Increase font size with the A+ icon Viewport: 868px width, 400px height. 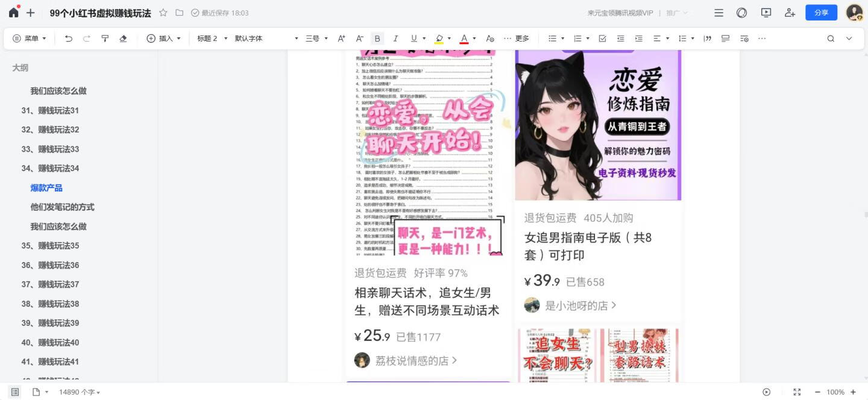pyautogui.click(x=341, y=38)
